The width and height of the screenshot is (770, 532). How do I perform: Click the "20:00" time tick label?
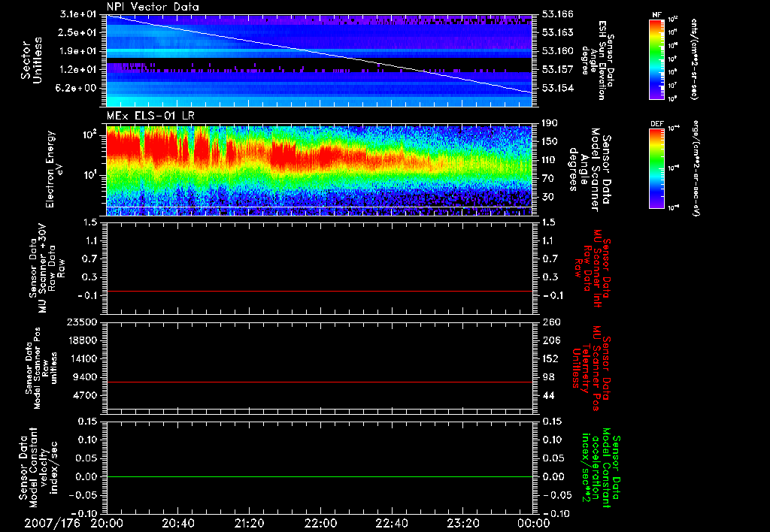click(107, 523)
